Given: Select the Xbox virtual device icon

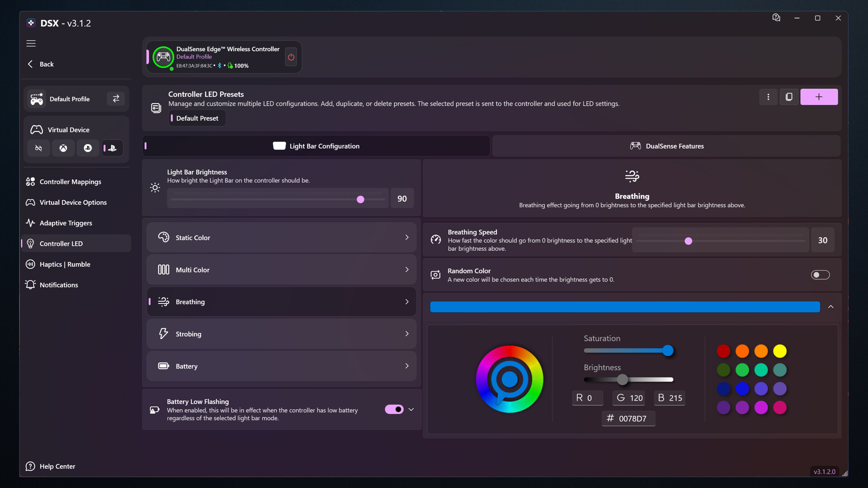Looking at the screenshot, I should (x=63, y=148).
